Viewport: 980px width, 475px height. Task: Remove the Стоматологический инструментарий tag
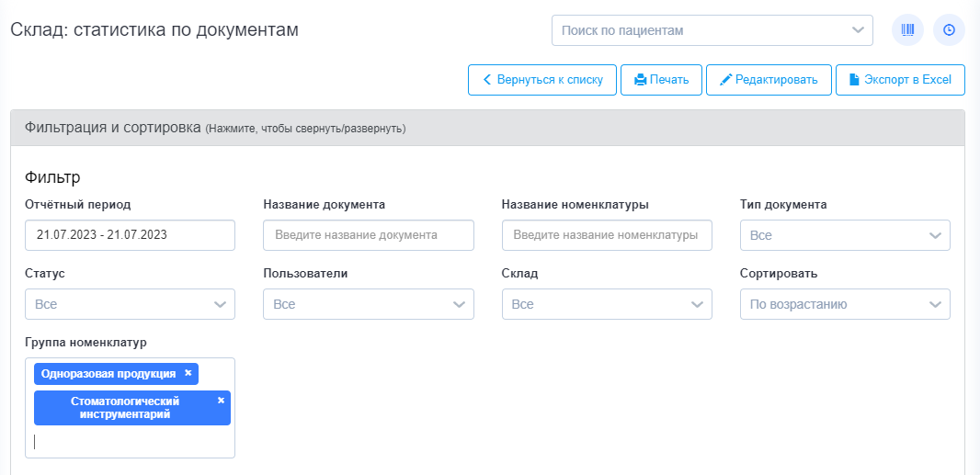[x=221, y=401]
